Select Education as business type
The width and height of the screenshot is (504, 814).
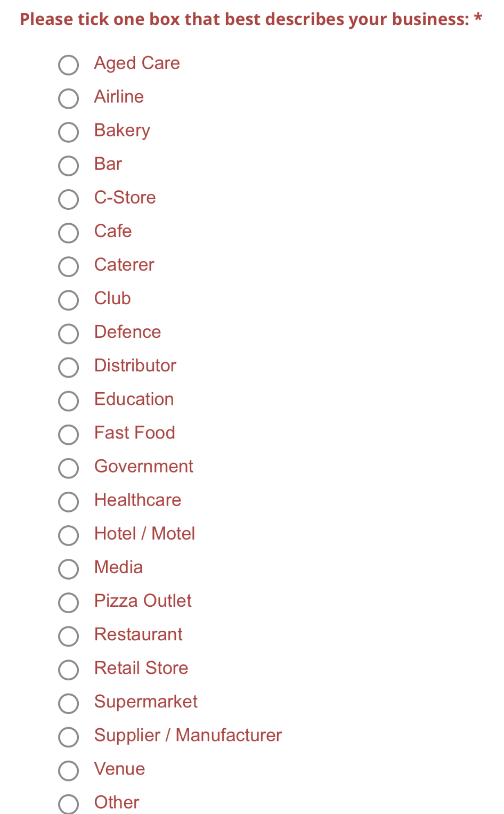[68, 401]
